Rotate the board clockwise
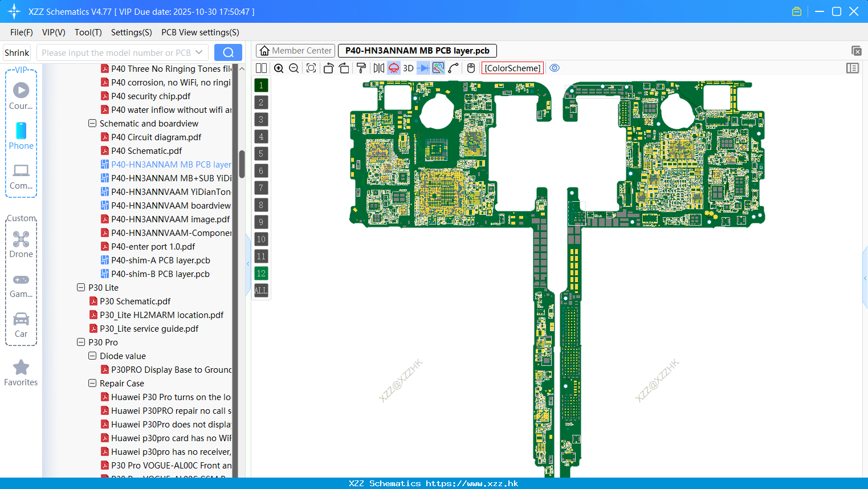Viewport: 868px width, 489px height. coord(344,68)
